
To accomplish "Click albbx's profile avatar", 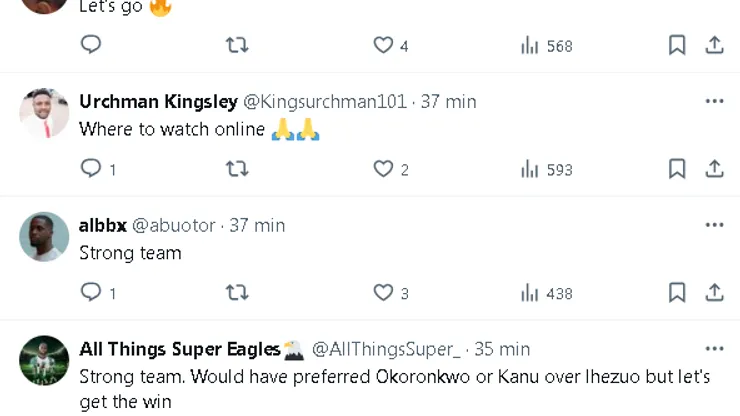I will [44, 237].
